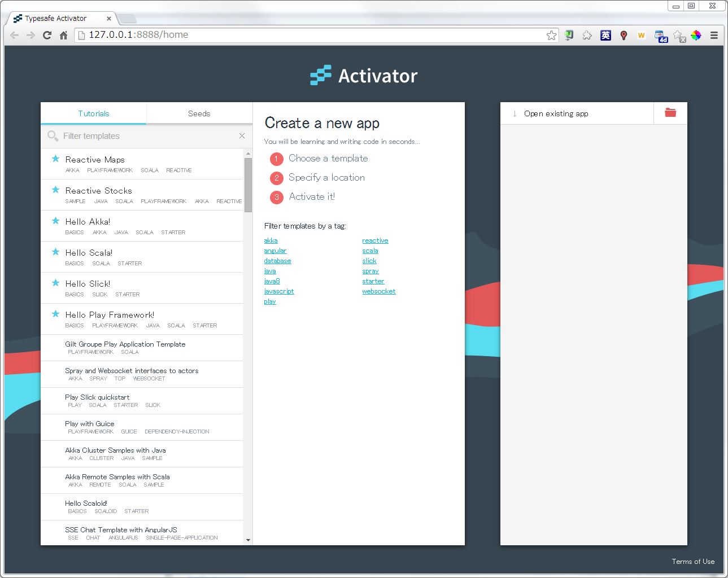Click the Activator logo icon
The image size is (728, 578).
point(320,75)
